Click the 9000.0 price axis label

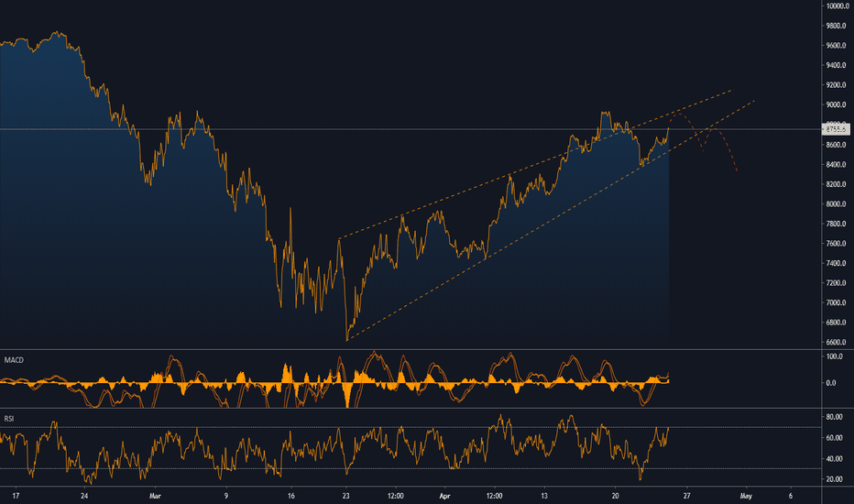tap(836, 104)
